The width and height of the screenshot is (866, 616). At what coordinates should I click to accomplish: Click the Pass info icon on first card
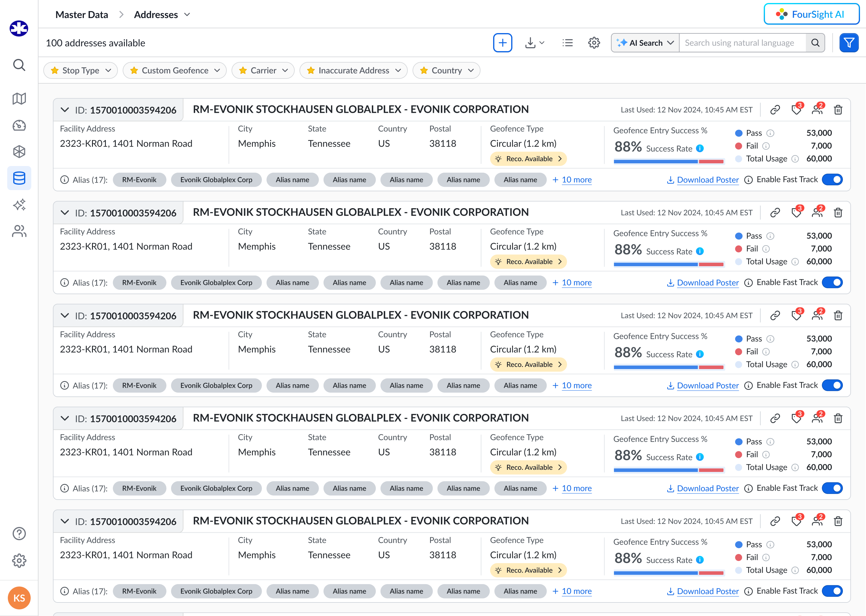pyautogui.click(x=770, y=133)
